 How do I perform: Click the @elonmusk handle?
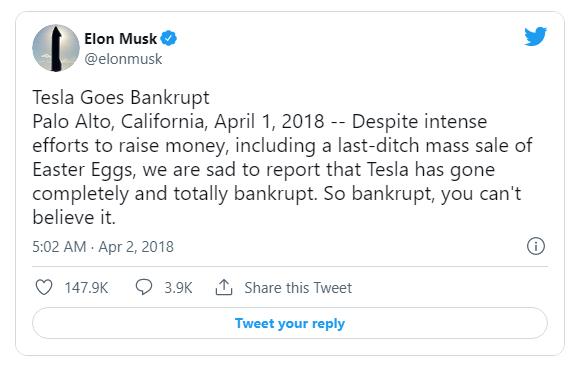[x=123, y=59]
